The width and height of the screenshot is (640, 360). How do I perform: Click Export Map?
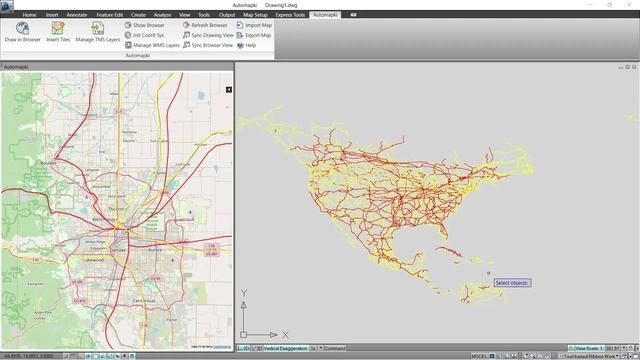tap(253, 35)
